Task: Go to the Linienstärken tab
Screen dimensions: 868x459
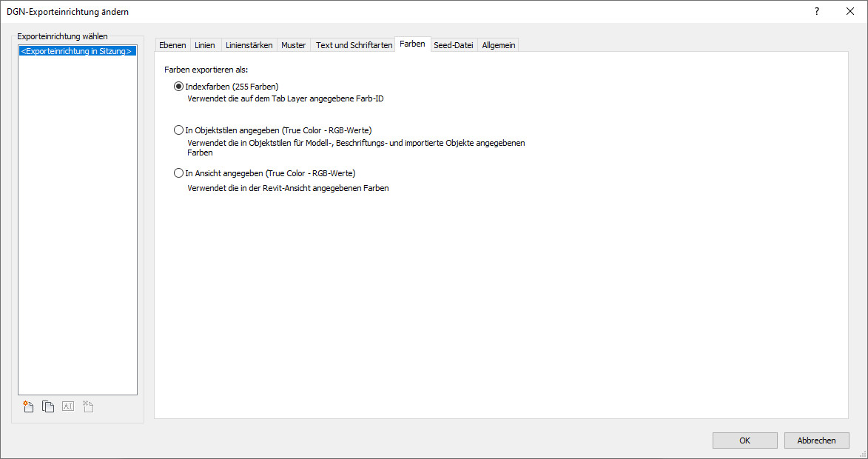Action: (x=249, y=45)
